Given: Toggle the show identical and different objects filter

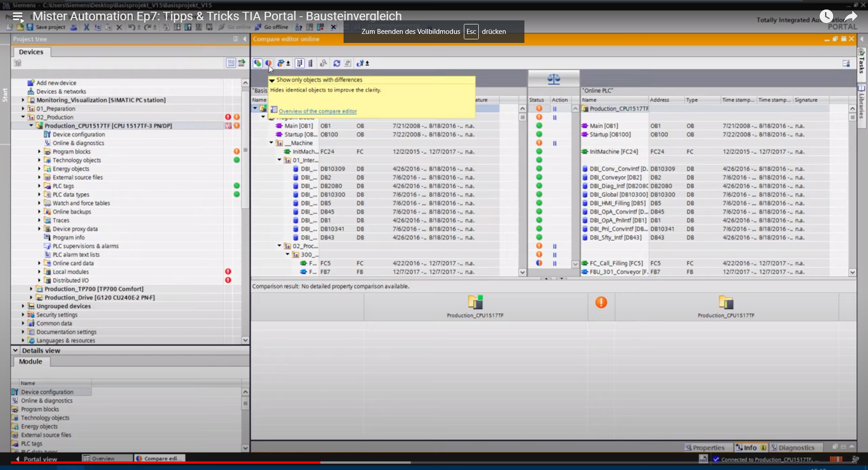Looking at the screenshot, I should pos(257,63).
